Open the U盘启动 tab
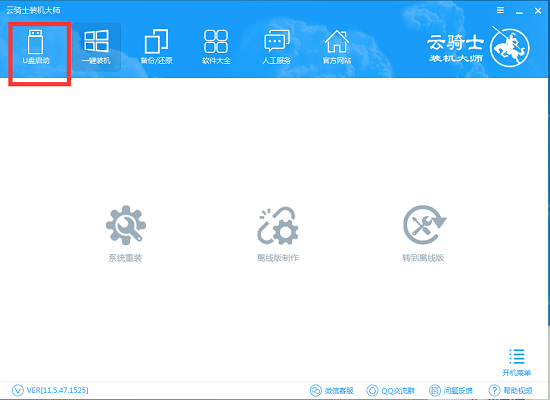Image resolution: width=550 pixels, height=400 pixels. click(36, 47)
